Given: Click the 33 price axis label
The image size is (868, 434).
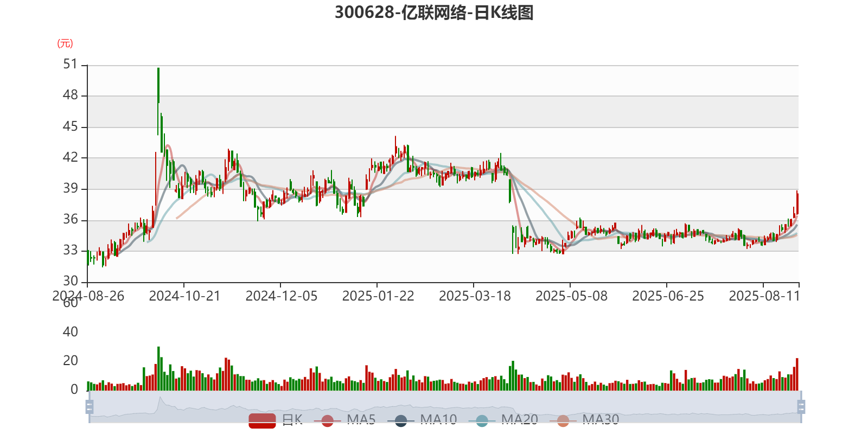Looking at the screenshot, I should click(71, 251).
